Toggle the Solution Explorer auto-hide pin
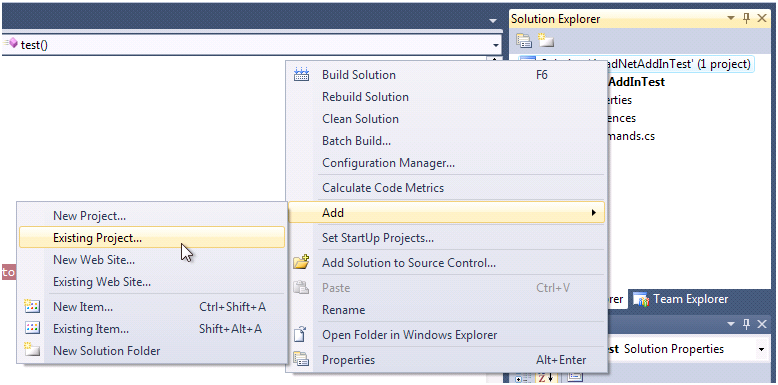The height and width of the screenshot is (385, 778). 746,19
